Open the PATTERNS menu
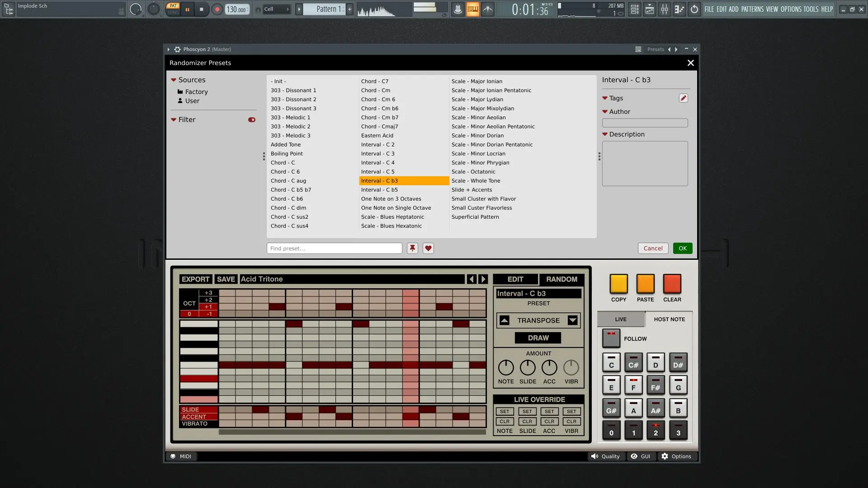Image resolution: width=868 pixels, height=488 pixels. (x=752, y=9)
